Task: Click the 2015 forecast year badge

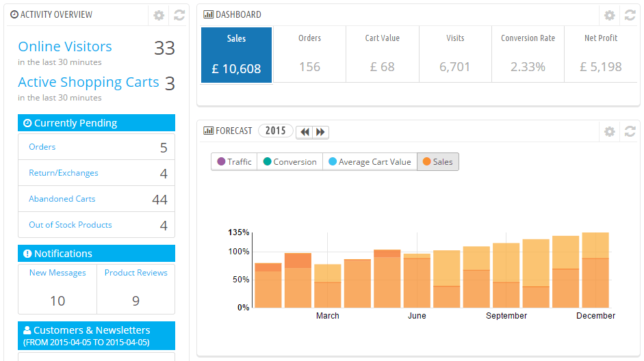Action: [275, 131]
